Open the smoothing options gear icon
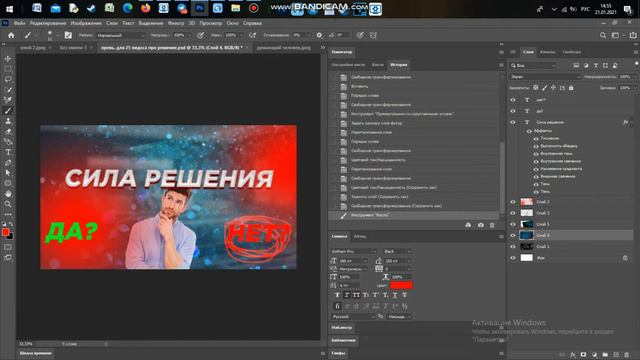The height and width of the screenshot is (360, 640). click(319, 36)
